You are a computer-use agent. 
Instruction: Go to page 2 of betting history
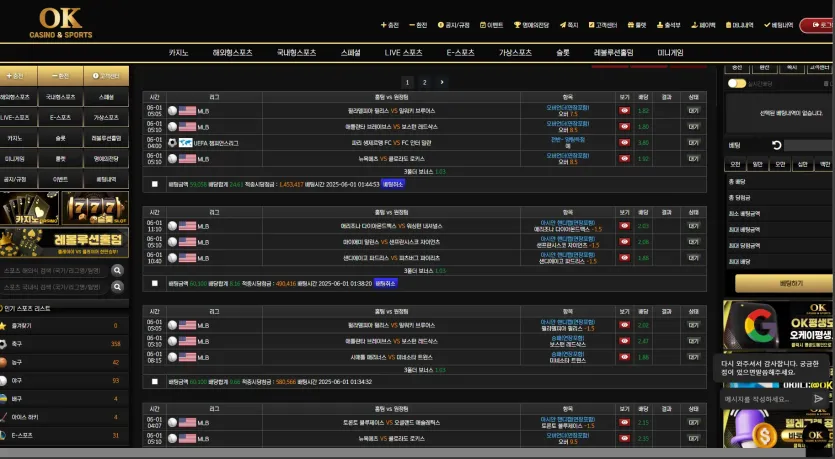424,82
